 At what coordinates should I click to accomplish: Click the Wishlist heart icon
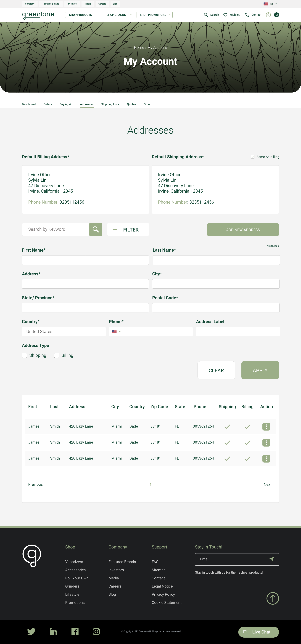coord(225,15)
